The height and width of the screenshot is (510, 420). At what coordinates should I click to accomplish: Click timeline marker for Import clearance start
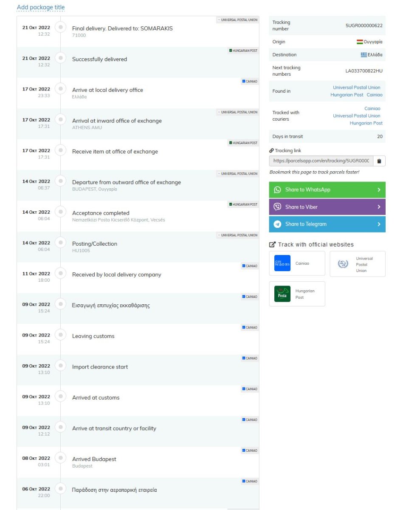click(x=61, y=365)
